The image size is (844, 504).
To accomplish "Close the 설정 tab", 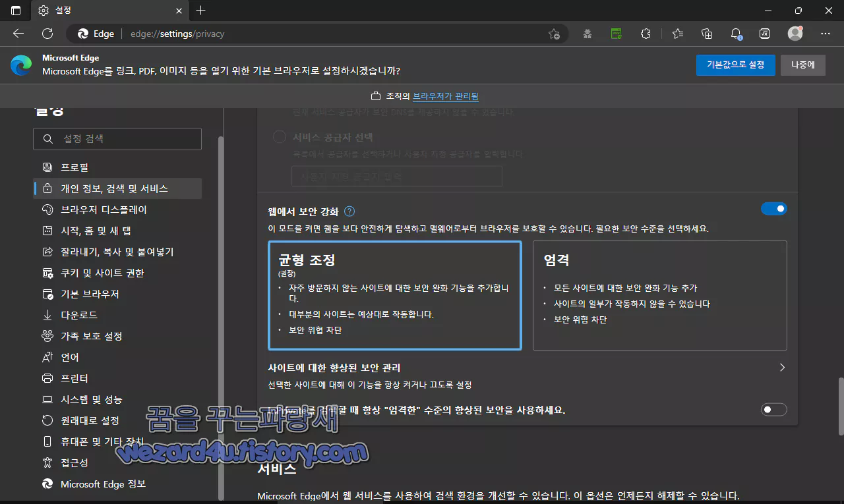I will [x=179, y=11].
